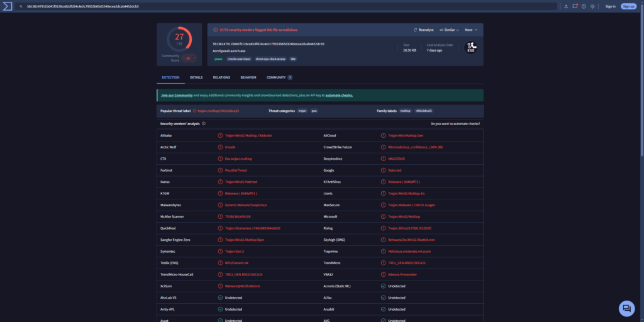
Task: Click the r002c0dca25 family label tag
Action: (424, 111)
